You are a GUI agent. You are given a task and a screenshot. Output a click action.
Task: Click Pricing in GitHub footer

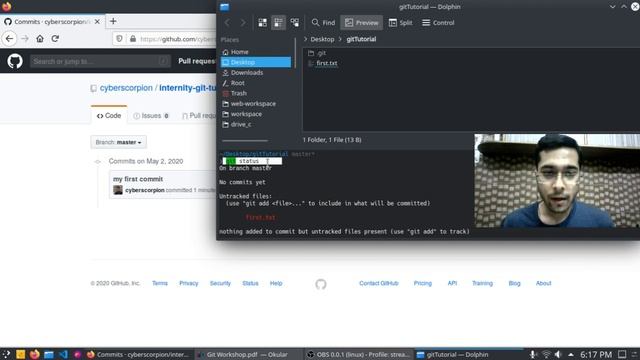422,283
